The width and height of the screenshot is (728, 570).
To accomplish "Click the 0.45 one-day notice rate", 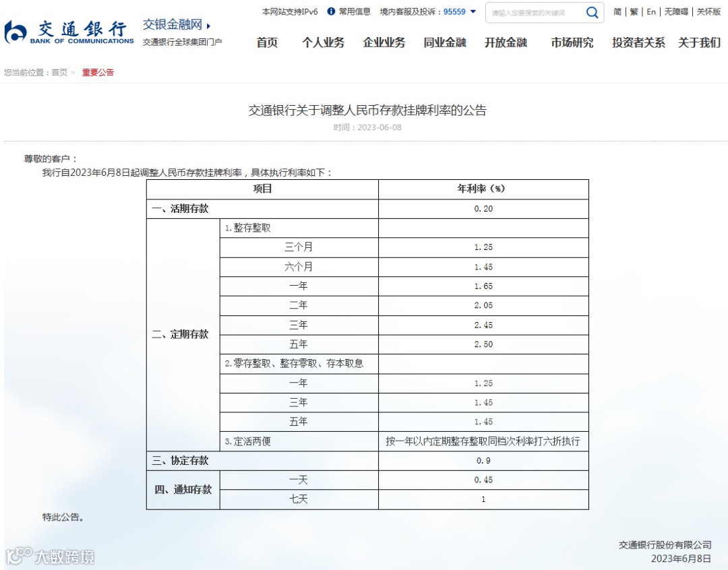I will pyautogui.click(x=483, y=480).
